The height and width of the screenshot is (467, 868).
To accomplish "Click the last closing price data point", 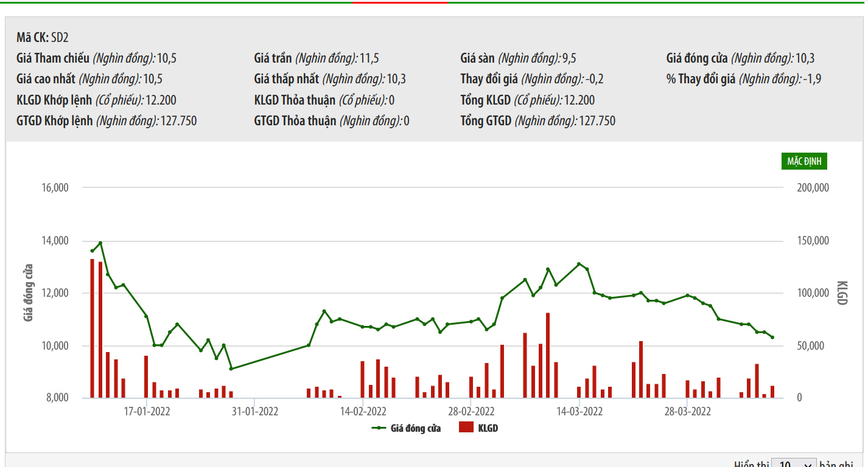I will click(772, 337).
